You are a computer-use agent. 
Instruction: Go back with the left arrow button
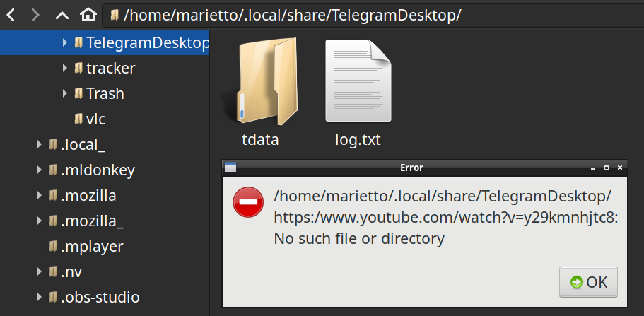11,16
